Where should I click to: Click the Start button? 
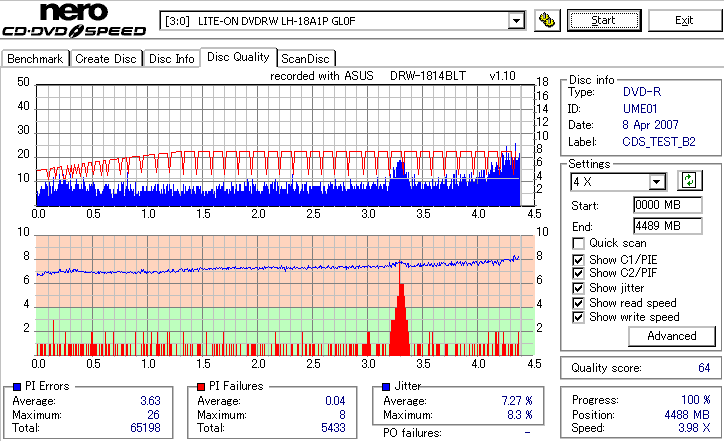pyautogui.click(x=604, y=21)
